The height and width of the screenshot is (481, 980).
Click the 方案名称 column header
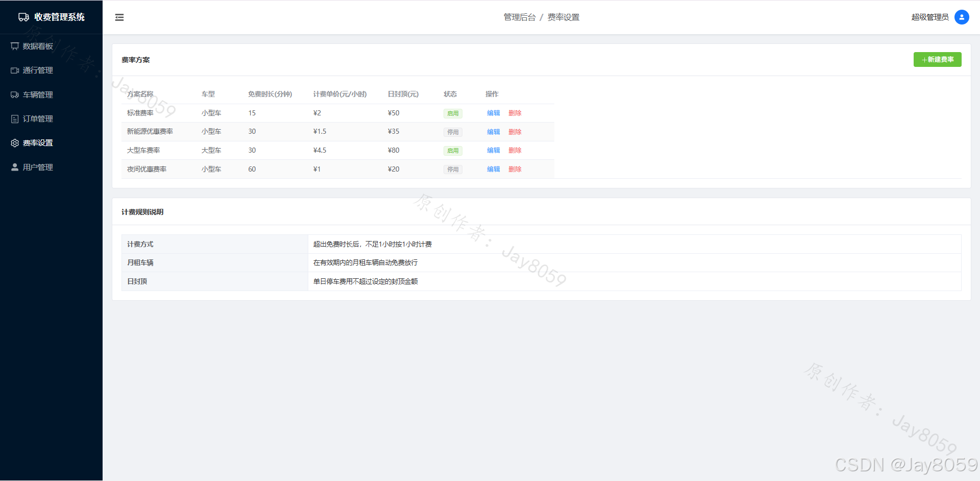(140, 94)
